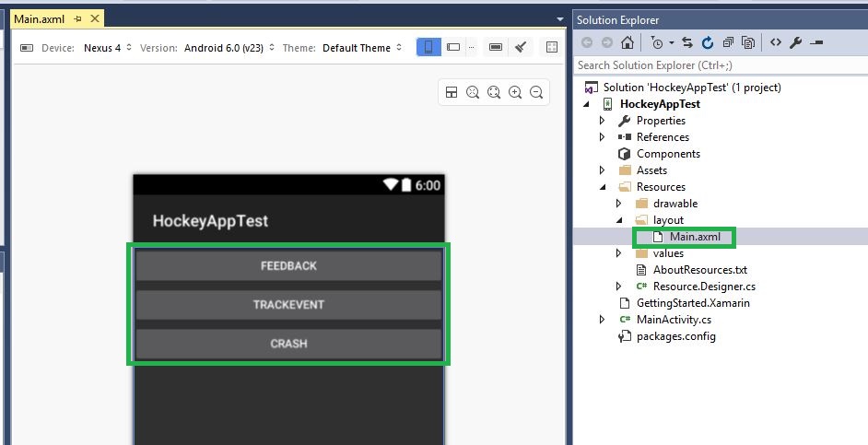Collapse the Resources folder
The image size is (868, 445).
(x=603, y=187)
